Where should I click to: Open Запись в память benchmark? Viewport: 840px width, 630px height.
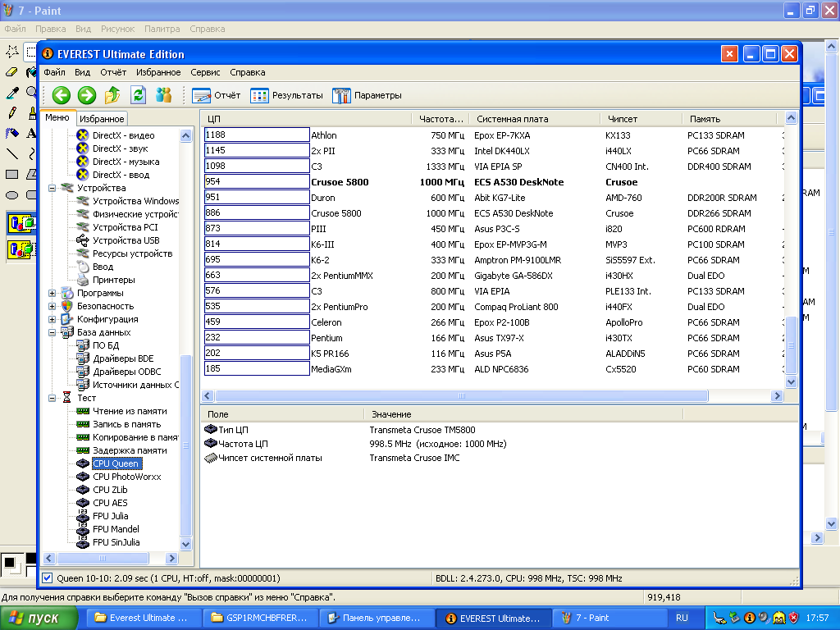click(x=126, y=424)
